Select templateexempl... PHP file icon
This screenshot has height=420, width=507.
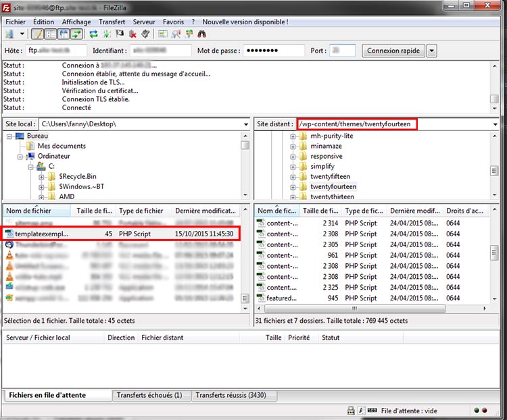pos(9,234)
